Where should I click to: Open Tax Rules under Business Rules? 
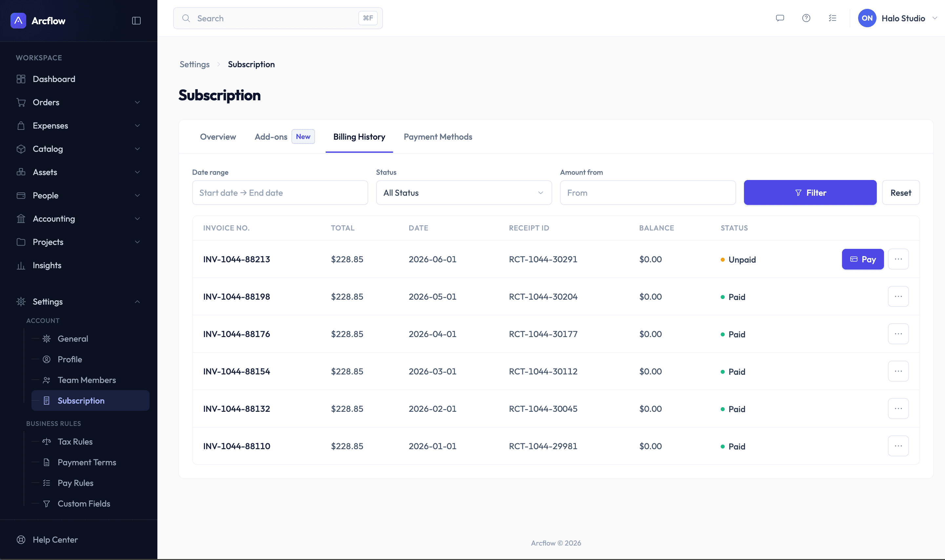(90, 442)
